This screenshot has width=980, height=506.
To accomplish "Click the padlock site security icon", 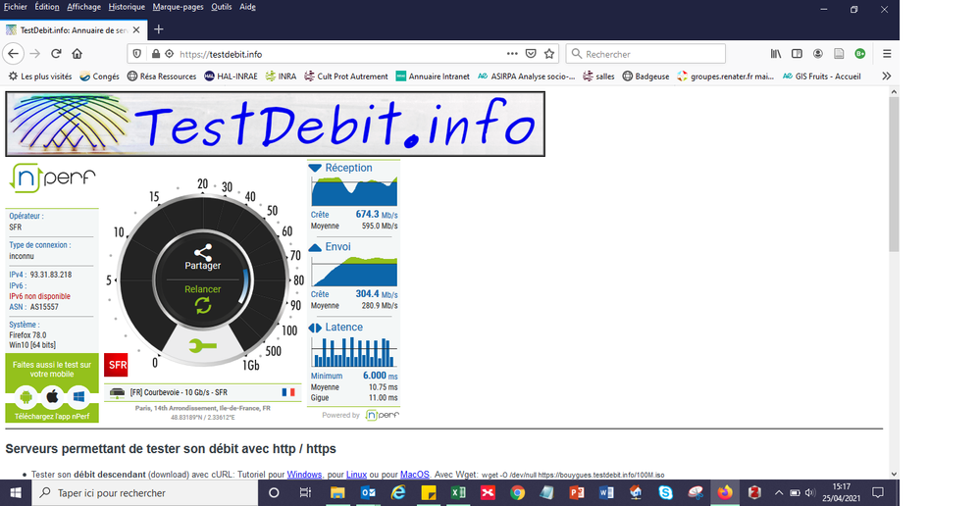I will (156, 54).
